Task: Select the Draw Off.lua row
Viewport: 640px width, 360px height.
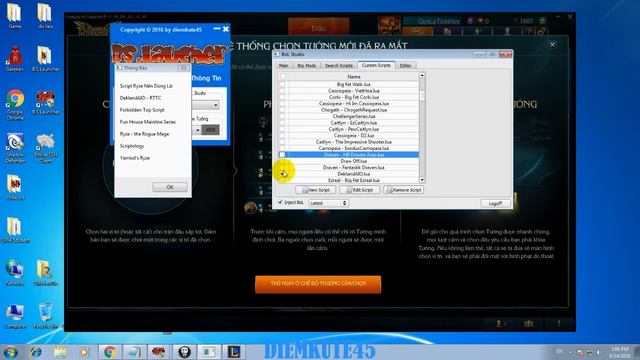Action: point(353,161)
